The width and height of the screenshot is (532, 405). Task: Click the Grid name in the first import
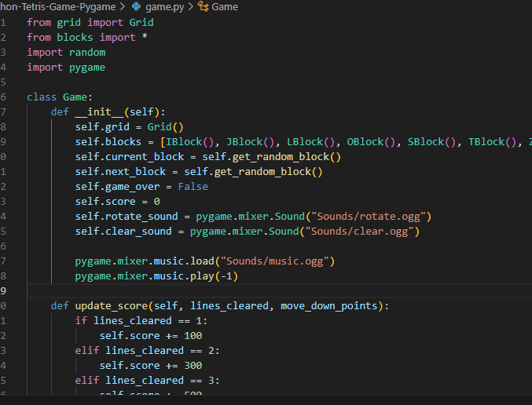click(x=141, y=23)
